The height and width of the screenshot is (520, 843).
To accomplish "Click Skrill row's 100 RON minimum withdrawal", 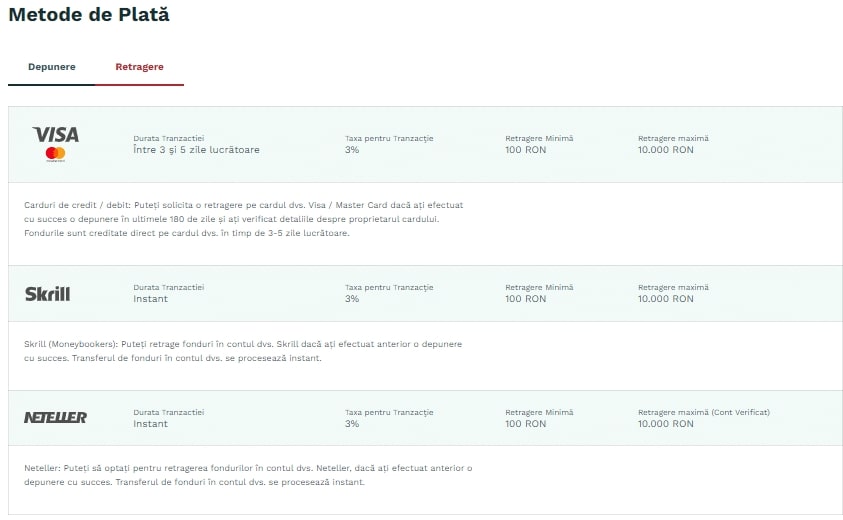I will [525, 299].
